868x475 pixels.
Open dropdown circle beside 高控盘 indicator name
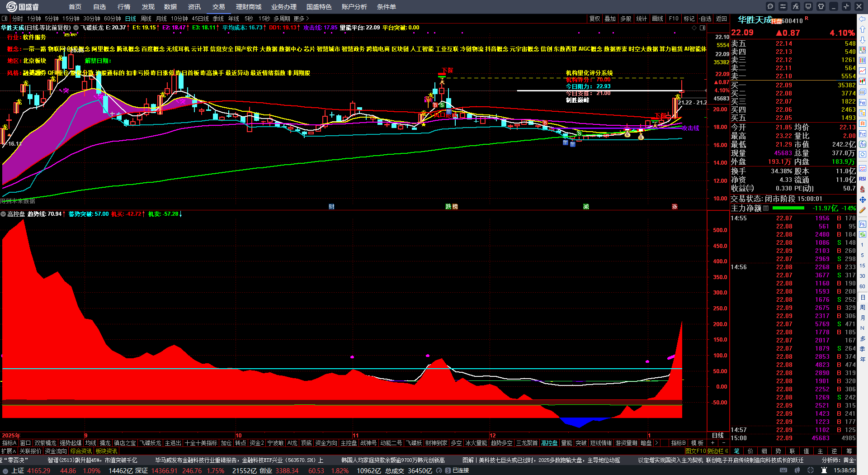(x=3, y=214)
